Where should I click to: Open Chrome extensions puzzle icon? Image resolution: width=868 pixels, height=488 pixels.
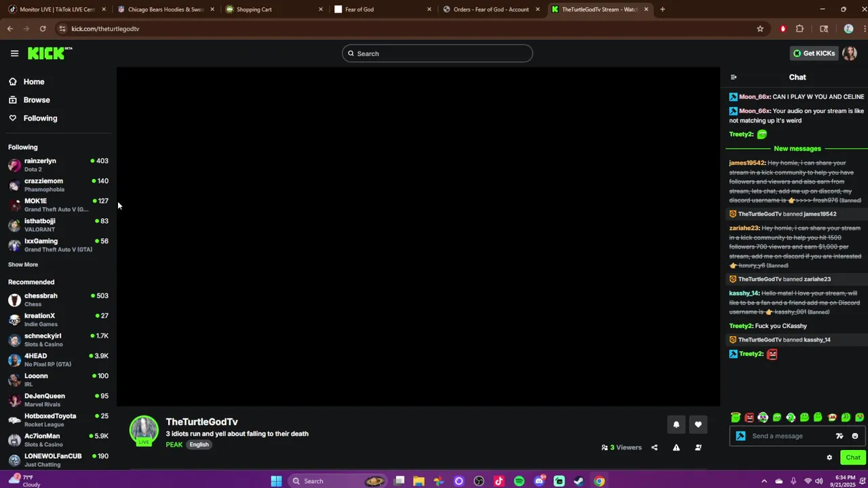pyautogui.click(x=800, y=28)
